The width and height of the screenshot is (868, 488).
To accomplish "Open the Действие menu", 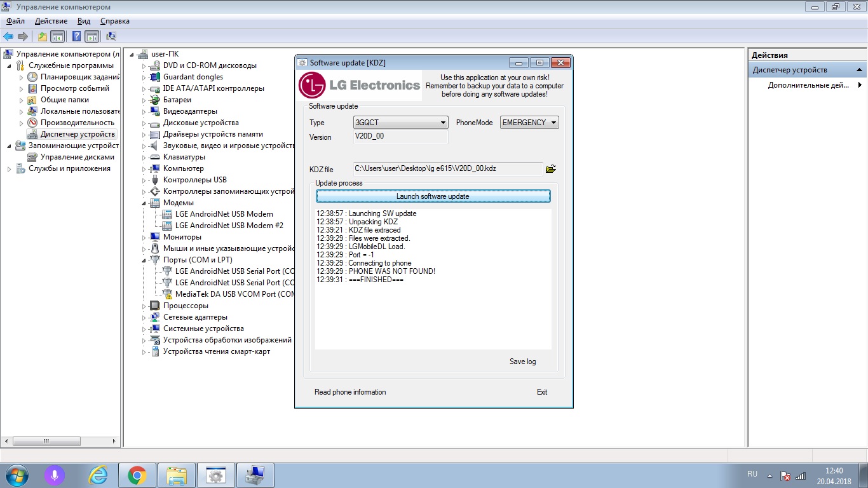I will [51, 21].
